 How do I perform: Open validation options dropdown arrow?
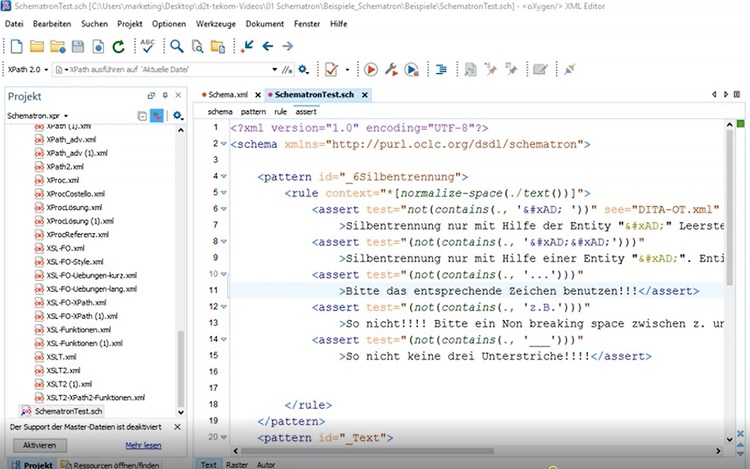[347, 70]
